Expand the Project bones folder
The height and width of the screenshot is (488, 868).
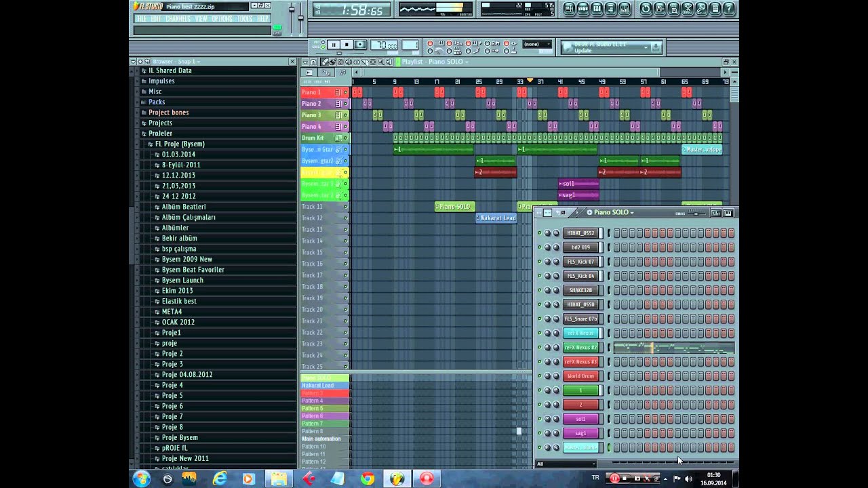point(169,113)
